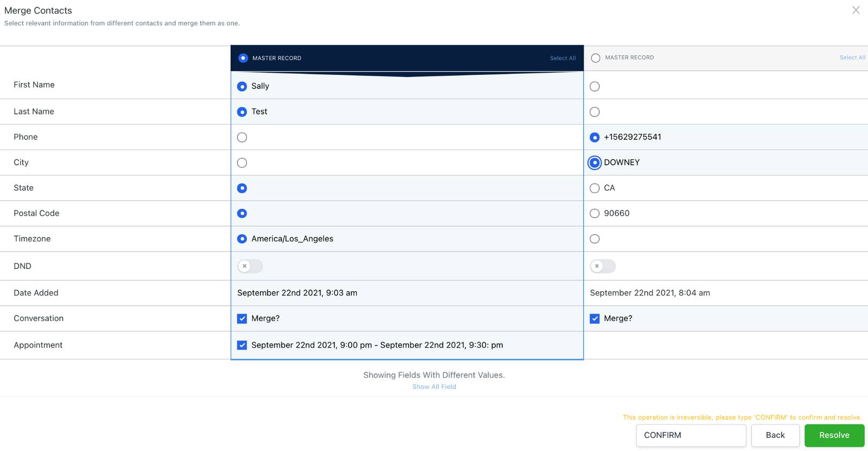This screenshot has width=868, height=451.
Task: Uncheck the September 22nd appointment checkbox
Action: point(242,345)
